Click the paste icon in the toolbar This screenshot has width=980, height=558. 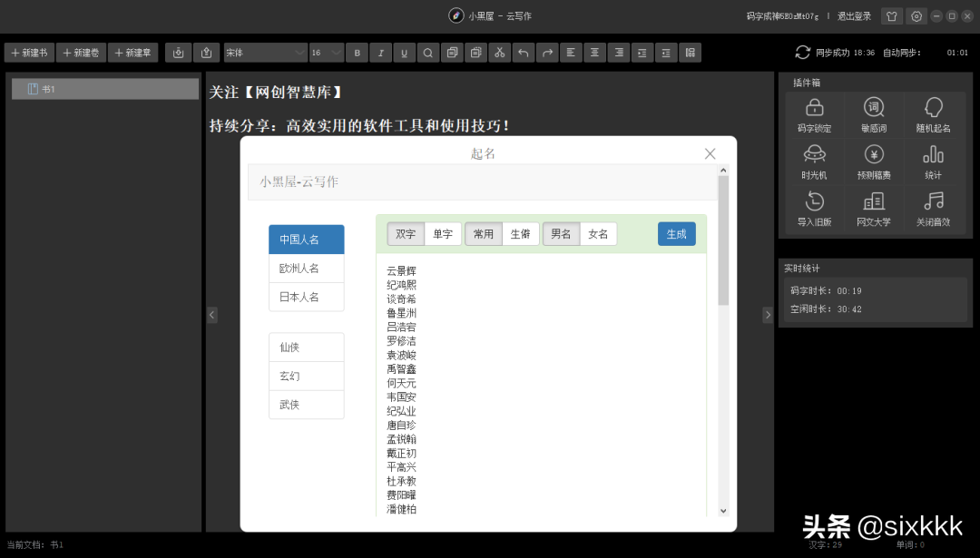(475, 53)
